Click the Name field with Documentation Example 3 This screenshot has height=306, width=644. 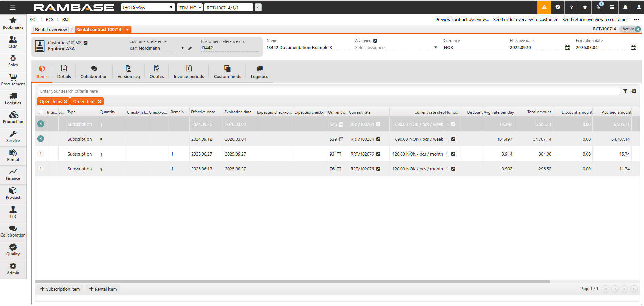[x=308, y=48]
